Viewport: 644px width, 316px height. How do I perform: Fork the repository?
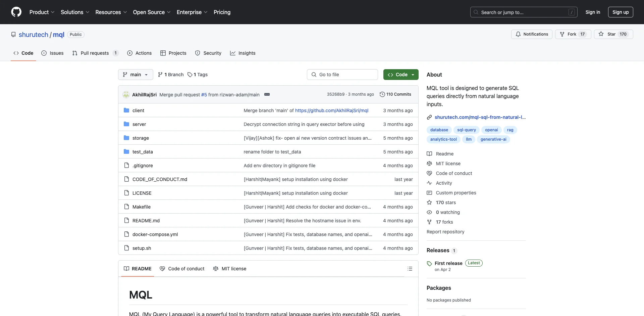coord(573,34)
